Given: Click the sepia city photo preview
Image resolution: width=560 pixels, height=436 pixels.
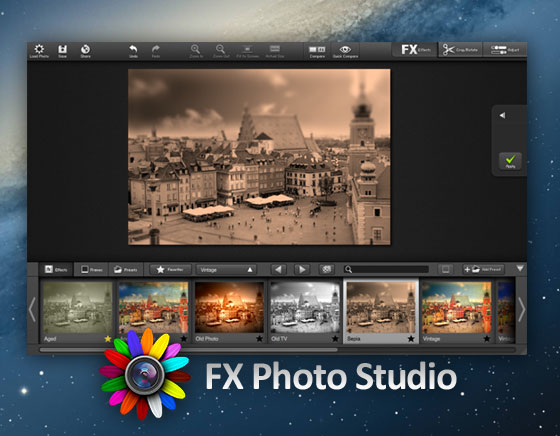Looking at the screenshot, I should [259, 157].
